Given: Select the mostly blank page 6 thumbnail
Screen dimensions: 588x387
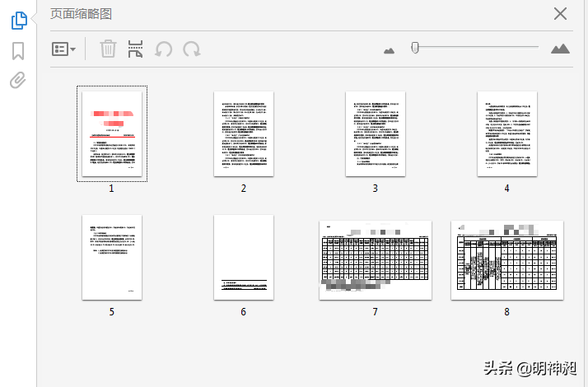Looking at the screenshot, I should [x=244, y=257].
